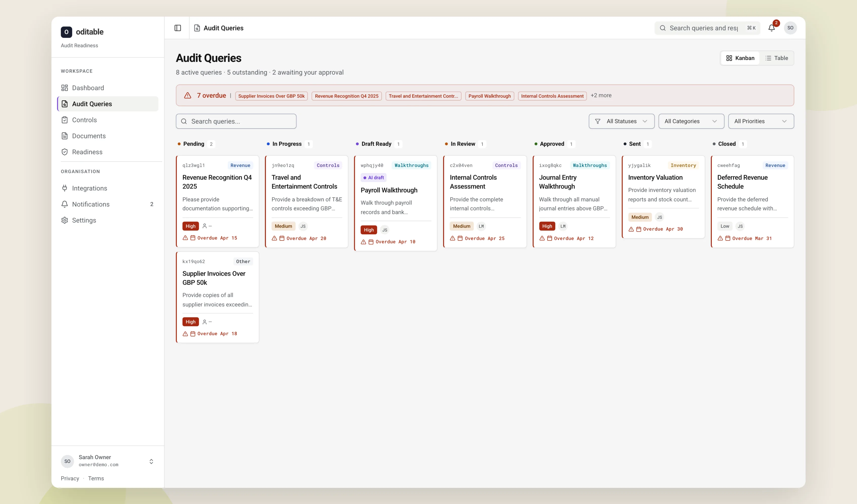Viewport: 857px width, 504px height.
Task: Switch to Kanban view
Action: pyautogui.click(x=740, y=58)
